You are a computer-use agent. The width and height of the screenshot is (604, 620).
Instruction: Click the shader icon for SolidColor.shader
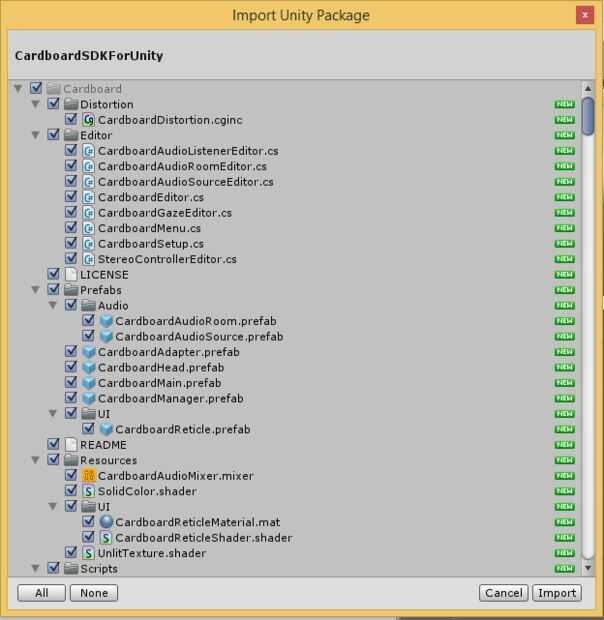89,491
